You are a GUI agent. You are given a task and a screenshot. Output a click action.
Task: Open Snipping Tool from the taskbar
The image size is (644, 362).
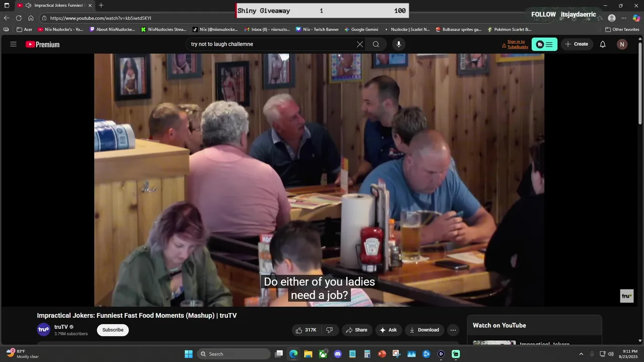pyautogui.click(x=396, y=354)
